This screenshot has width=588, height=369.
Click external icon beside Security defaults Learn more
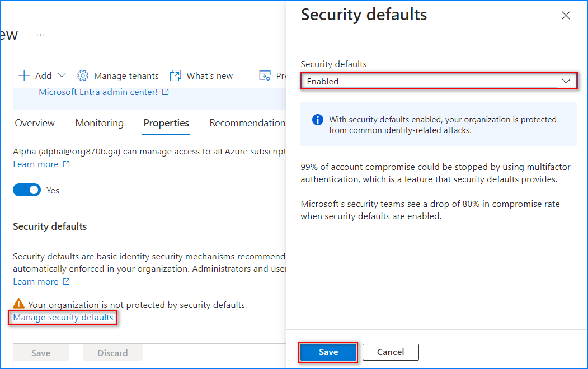[67, 281]
